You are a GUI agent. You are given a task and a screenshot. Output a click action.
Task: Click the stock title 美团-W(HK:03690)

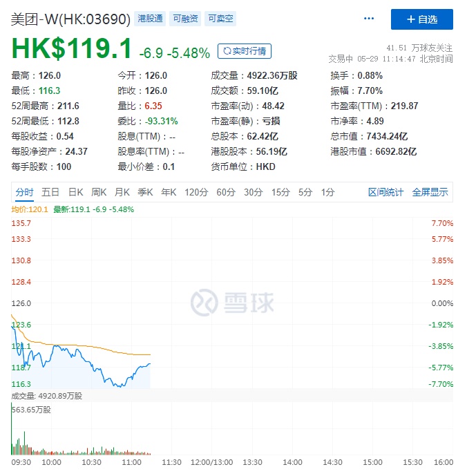coord(70,19)
